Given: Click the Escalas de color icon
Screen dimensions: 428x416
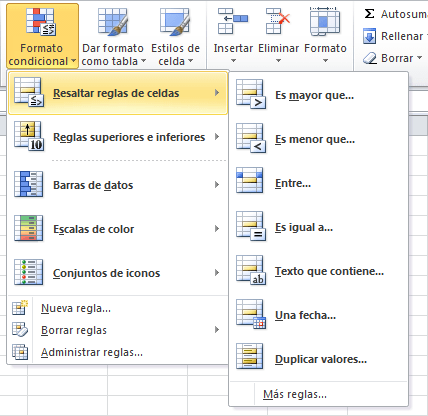Looking at the screenshot, I should tap(29, 228).
